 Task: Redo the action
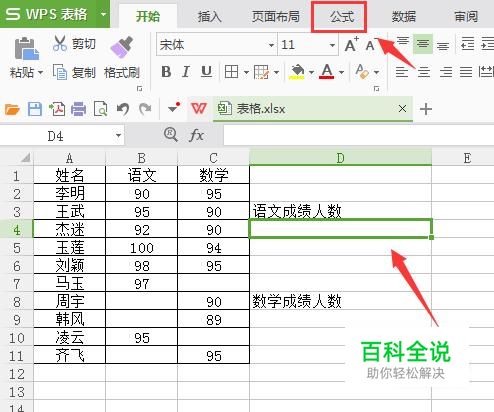145,109
